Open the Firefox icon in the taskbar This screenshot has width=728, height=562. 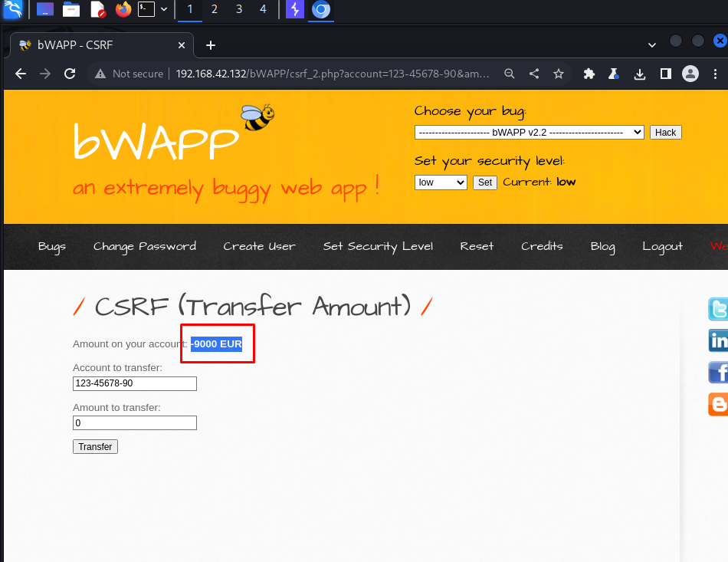[x=123, y=9]
